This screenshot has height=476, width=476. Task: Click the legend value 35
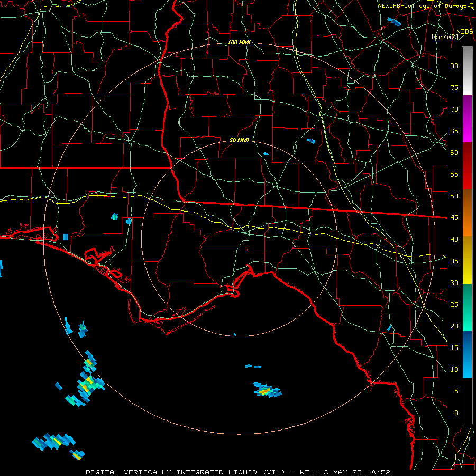pyautogui.click(x=454, y=261)
